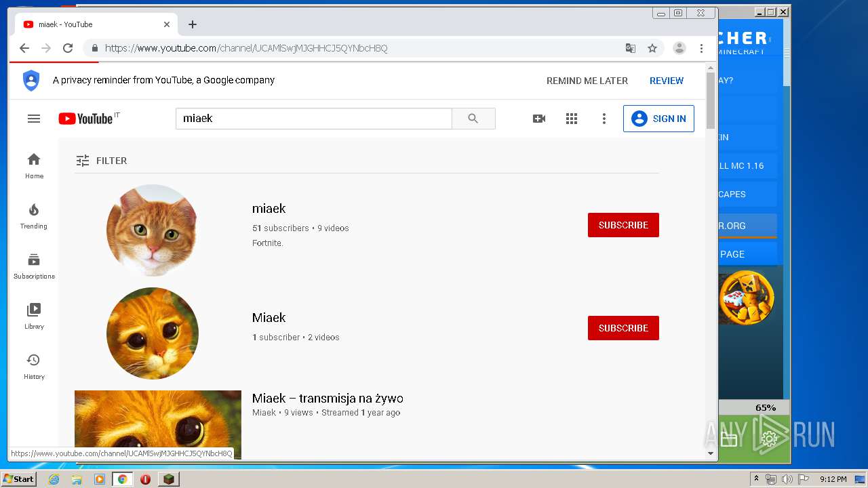868x488 pixels.
Task: Open a new Chrome tab
Action: (193, 24)
